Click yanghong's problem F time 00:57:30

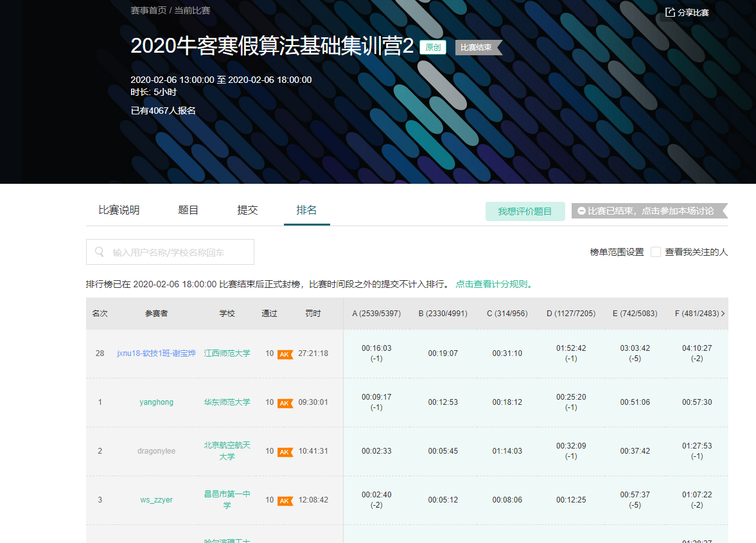[697, 402]
